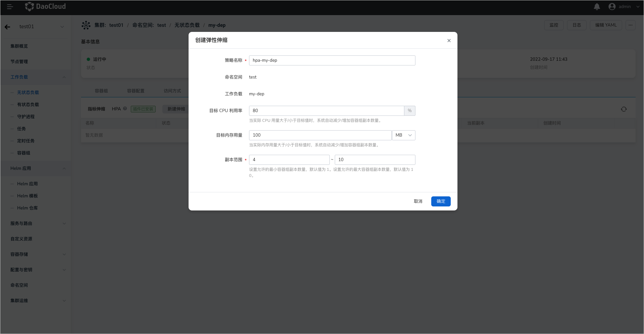The height and width of the screenshot is (334, 644).
Task: Click the 无状态负载 breadcrumb link
Action: point(187,25)
